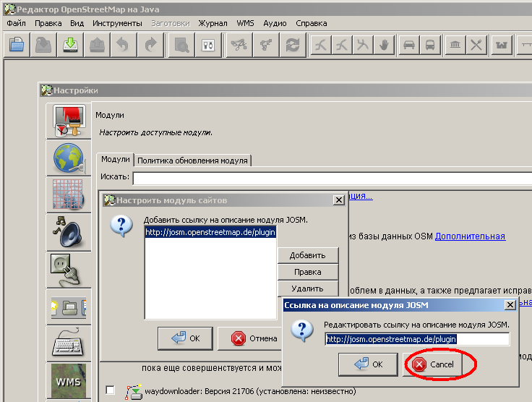Viewport: 532px width, 402px height.
Task: Open the audio settings speaker icon
Action: [69, 231]
